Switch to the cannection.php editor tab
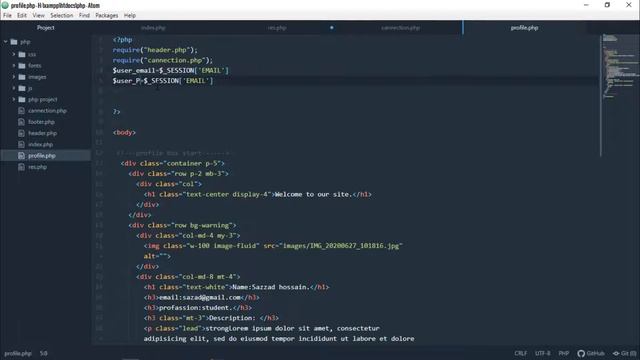 (400, 28)
